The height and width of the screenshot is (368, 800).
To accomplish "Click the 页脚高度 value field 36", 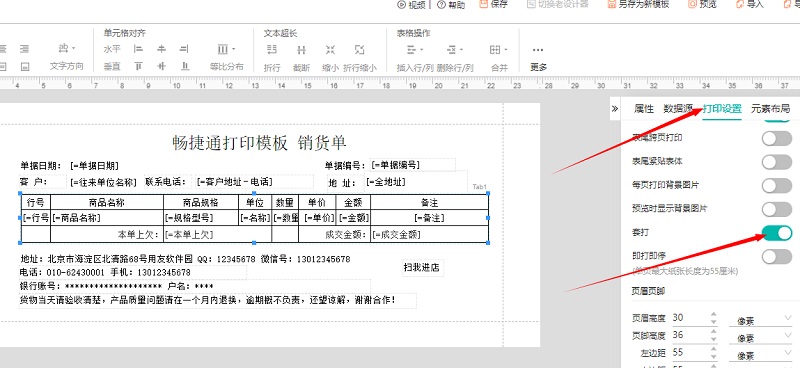I will [x=690, y=335].
